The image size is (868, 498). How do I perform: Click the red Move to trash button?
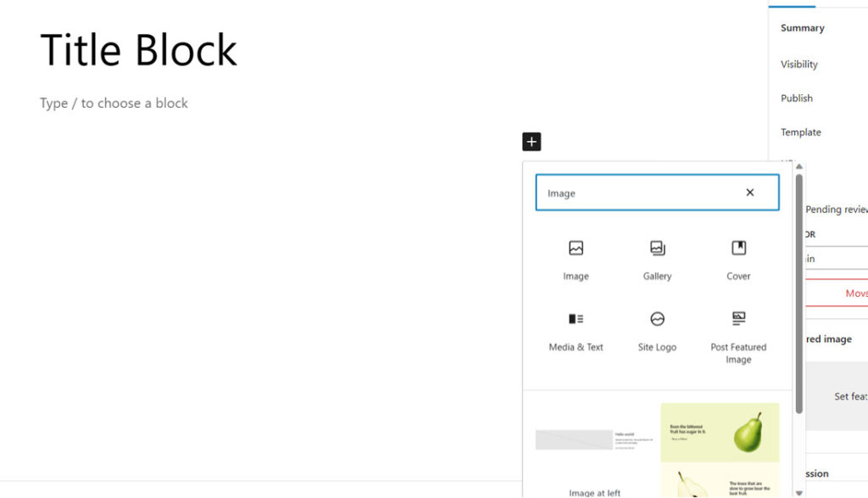837,293
